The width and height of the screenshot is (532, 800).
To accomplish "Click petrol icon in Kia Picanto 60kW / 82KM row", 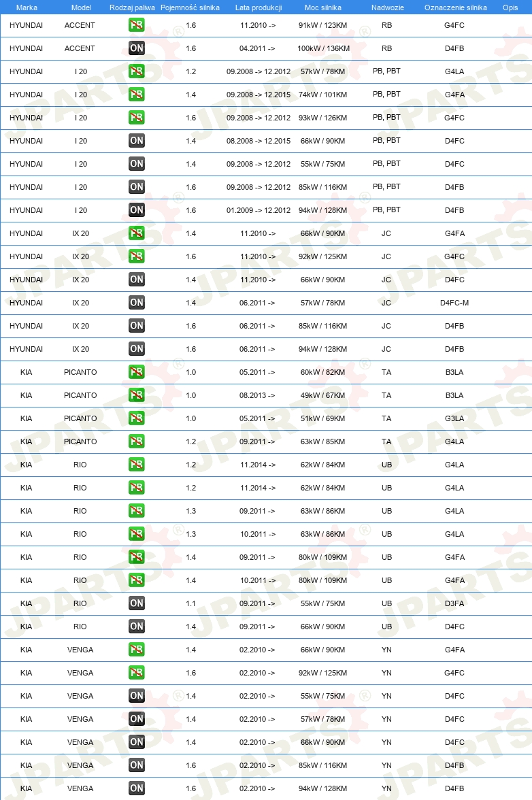I will pyautogui.click(x=136, y=372).
